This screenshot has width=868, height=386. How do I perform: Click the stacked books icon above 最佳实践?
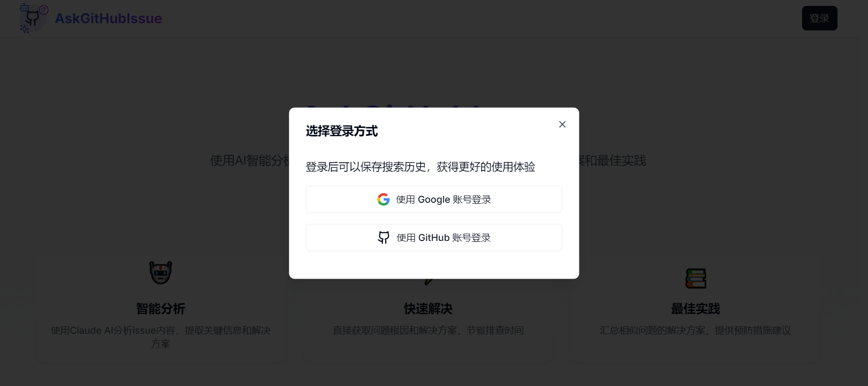click(696, 278)
